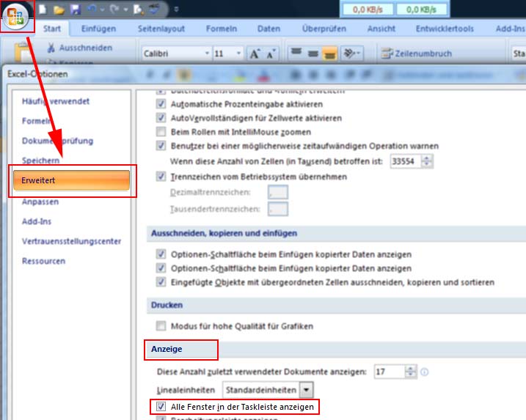Open the Calibri font name dropdown
The height and width of the screenshot is (420, 526).
pyautogui.click(x=207, y=54)
